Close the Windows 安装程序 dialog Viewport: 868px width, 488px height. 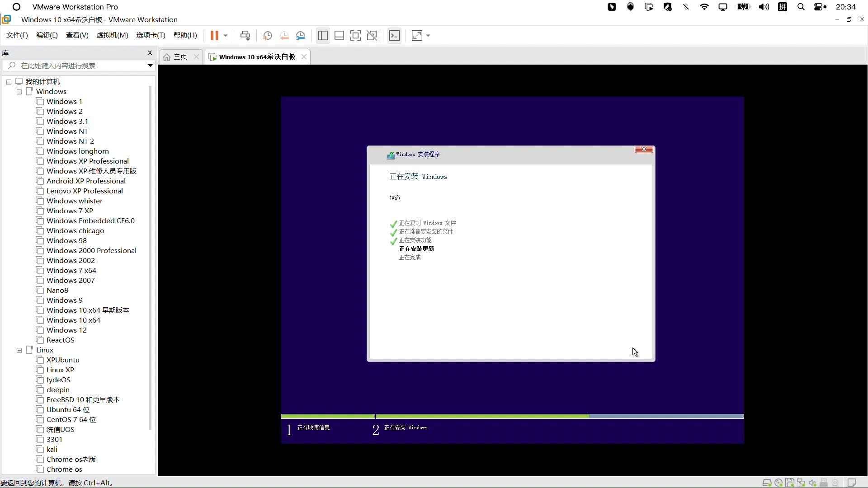pos(644,150)
